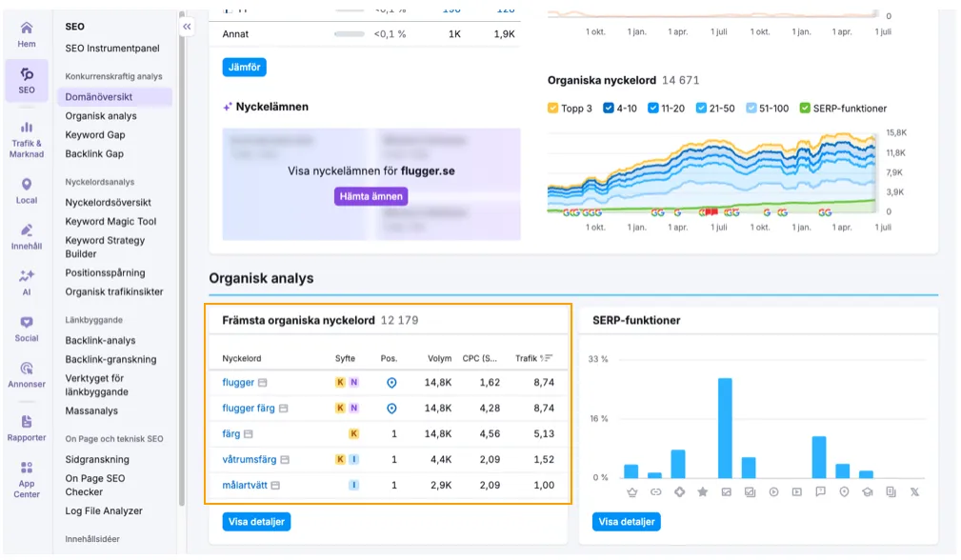Open Keyword Gap menu item
This screenshot has height=560, width=961.
click(95, 135)
